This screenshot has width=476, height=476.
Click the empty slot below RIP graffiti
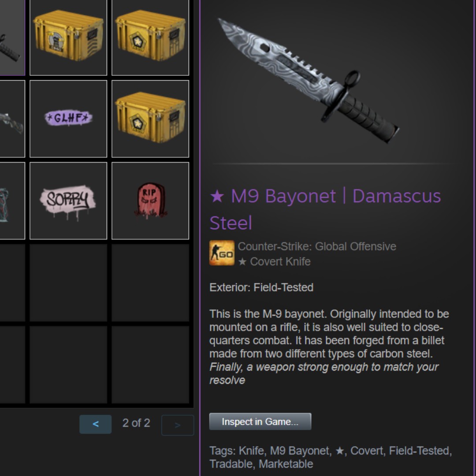coord(150,283)
